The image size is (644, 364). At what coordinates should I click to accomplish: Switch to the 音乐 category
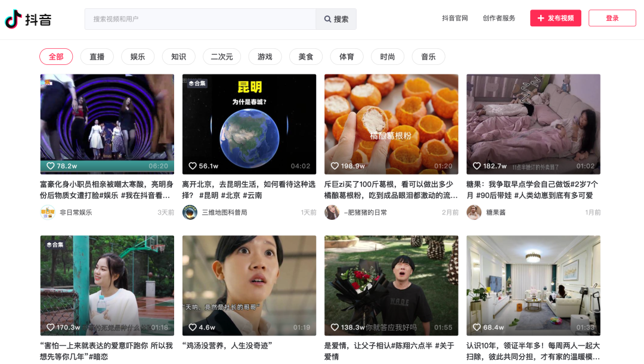[428, 57]
